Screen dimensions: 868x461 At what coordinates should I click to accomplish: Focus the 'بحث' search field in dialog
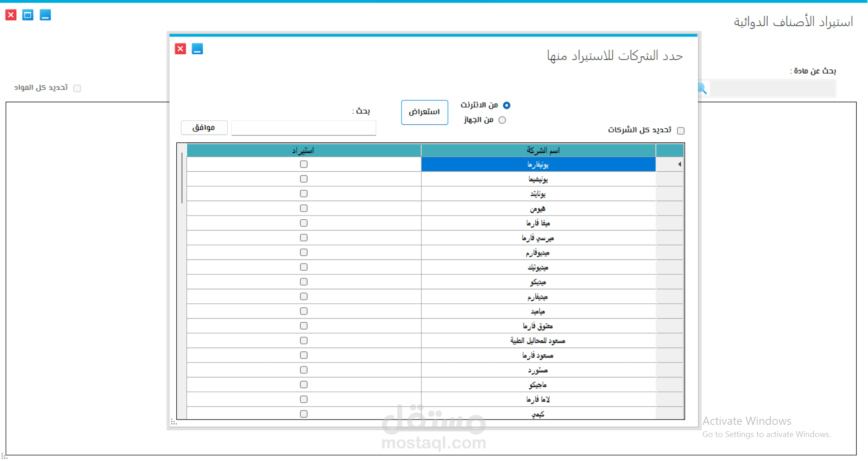(303, 128)
